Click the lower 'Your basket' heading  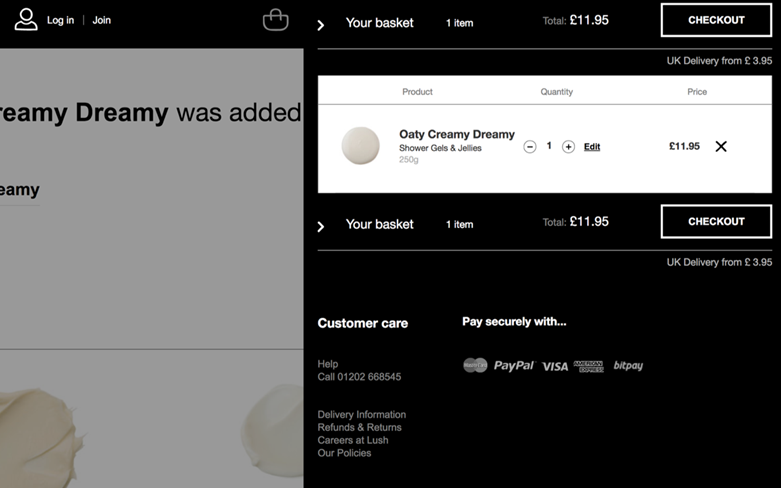380,225
